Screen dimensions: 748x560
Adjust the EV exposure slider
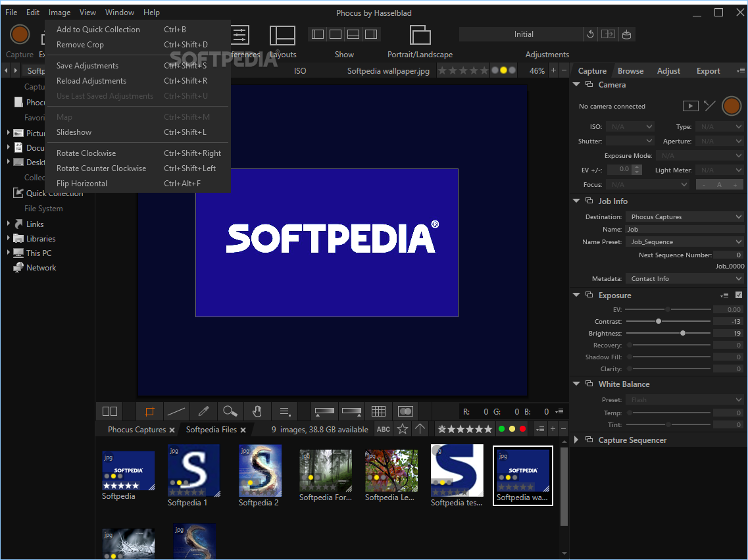point(668,309)
